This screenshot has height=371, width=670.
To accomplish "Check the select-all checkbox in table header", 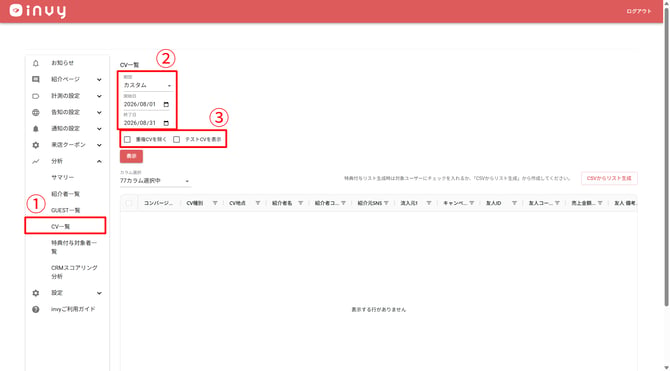I will point(129,203).
